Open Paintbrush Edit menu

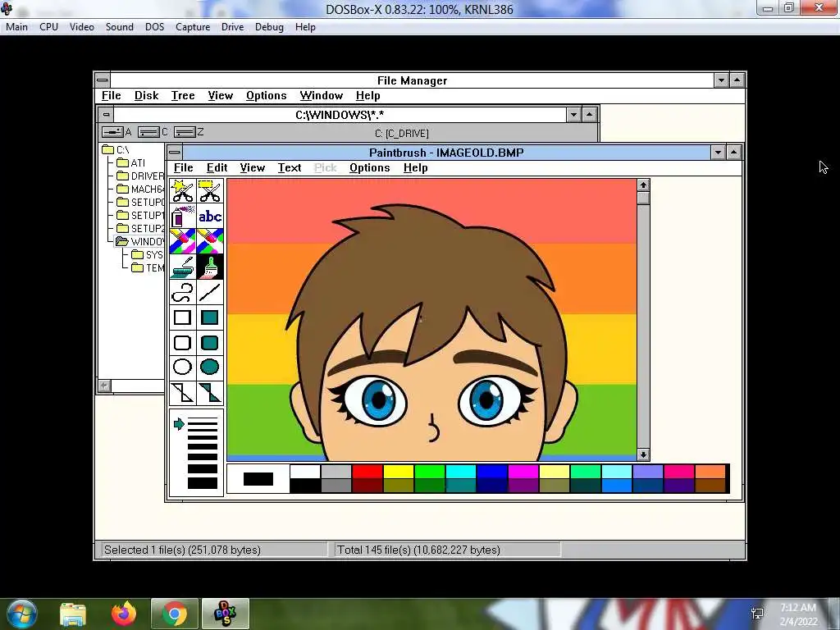(x=217, y=167)
